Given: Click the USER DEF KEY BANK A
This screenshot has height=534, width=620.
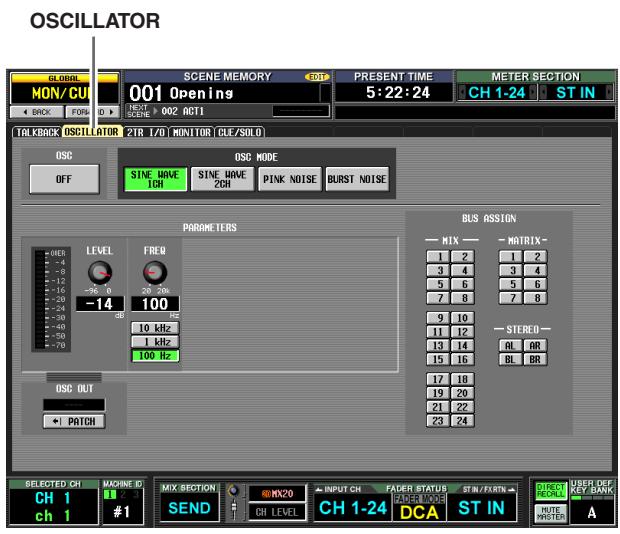Looking at the screenshot, I should coord(592,513).
